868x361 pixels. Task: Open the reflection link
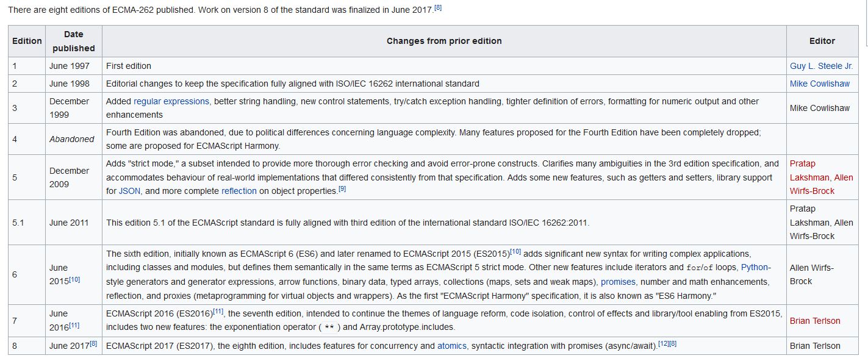coord(239,191)
